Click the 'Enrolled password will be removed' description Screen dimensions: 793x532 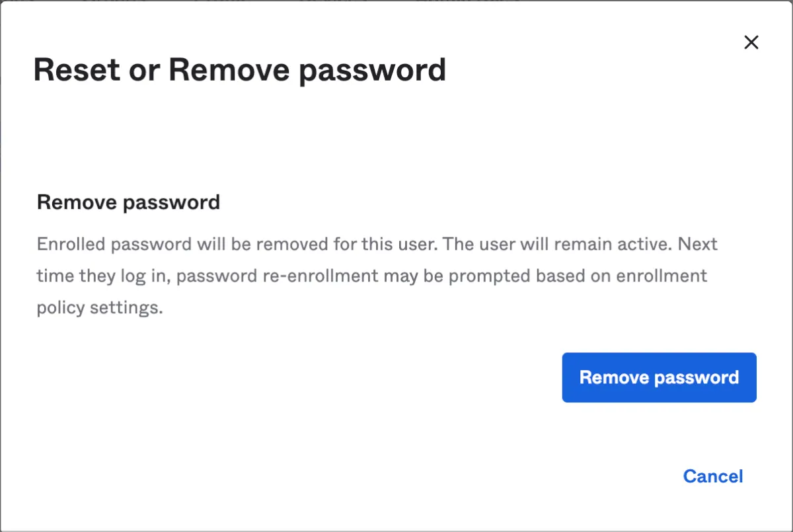tap(377, 276)
